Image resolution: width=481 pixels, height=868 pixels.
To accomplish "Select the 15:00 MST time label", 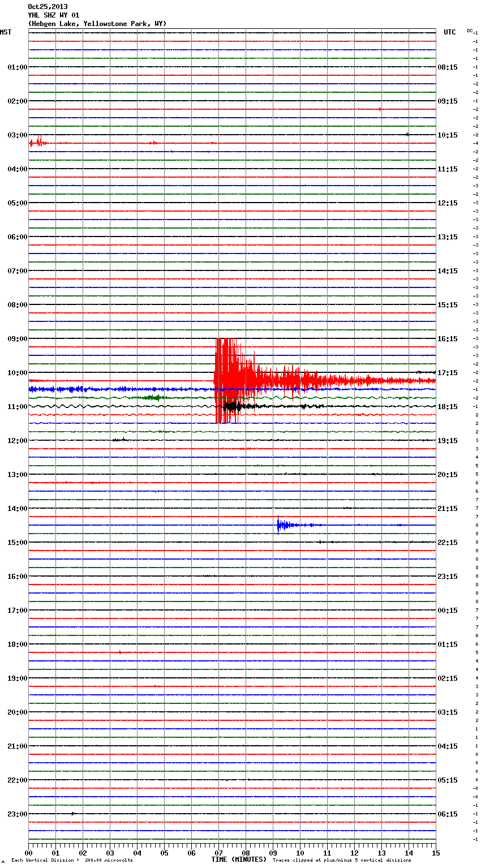I will point(17,543).
